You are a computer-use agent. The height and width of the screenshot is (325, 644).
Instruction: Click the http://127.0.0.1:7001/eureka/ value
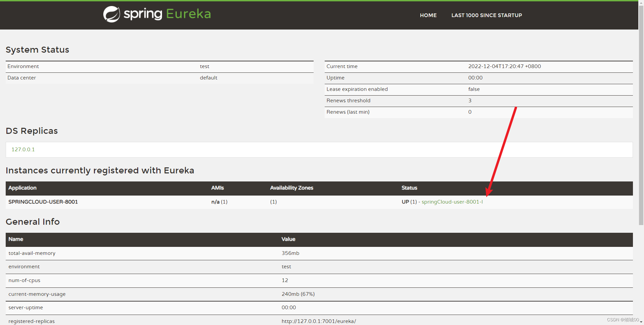pos(319,321)
